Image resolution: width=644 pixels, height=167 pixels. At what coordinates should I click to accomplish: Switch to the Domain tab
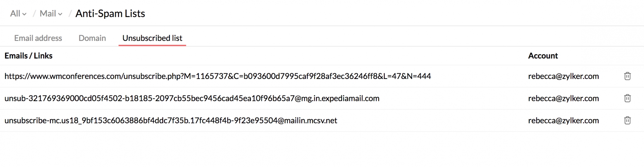tap(92, 38)
